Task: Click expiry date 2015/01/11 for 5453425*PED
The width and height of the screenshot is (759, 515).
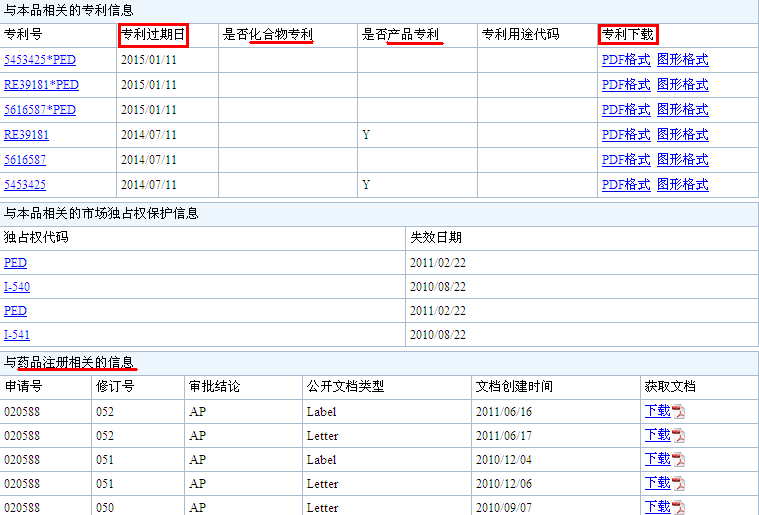Action: [x=149, y=60]
